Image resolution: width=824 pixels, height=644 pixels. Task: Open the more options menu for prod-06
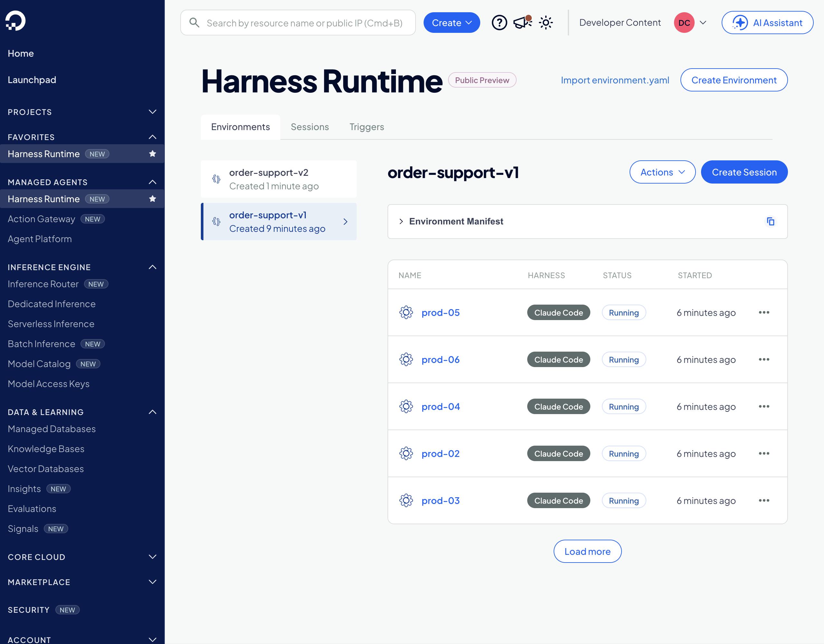(x=763, y=359)
